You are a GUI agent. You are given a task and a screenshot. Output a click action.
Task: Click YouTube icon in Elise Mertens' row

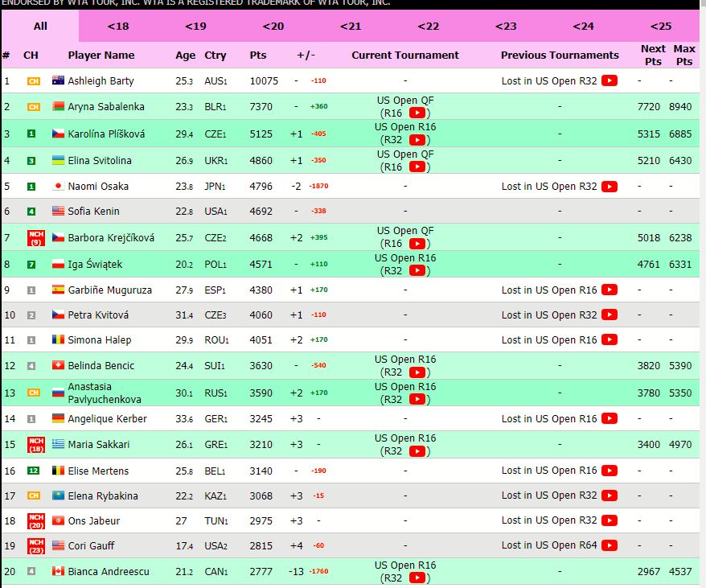[610, 471]
